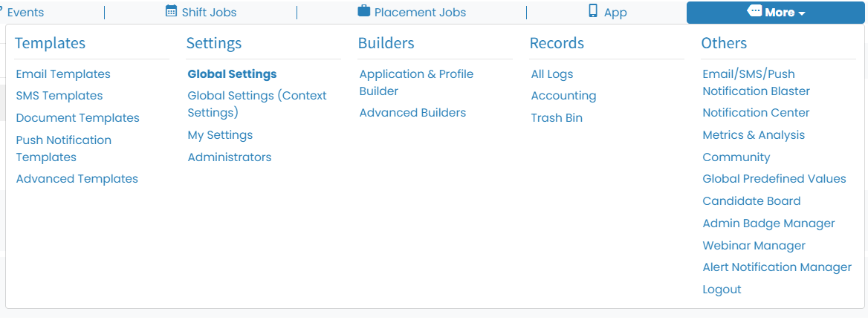Select Global Settings (Context Settings)
The height and width of the screenshot is (323, 868).
point(257,104)
